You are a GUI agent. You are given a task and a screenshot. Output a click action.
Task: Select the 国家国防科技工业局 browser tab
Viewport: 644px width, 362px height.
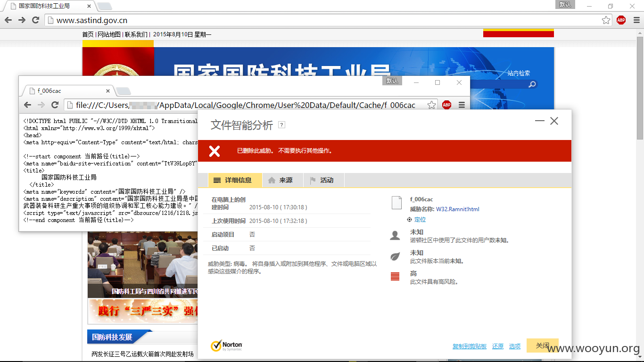(x=49, y=6)
